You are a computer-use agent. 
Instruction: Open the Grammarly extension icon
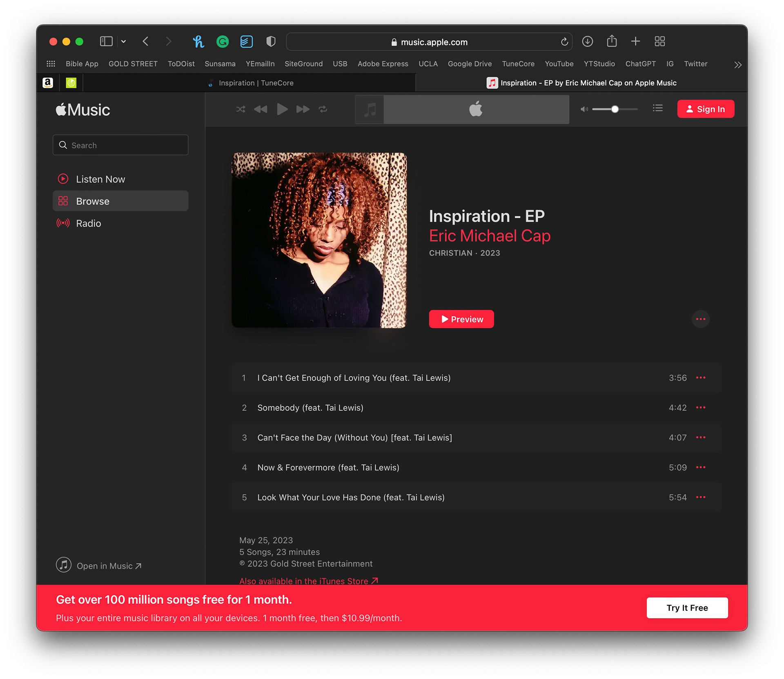[x=223, y=42]
